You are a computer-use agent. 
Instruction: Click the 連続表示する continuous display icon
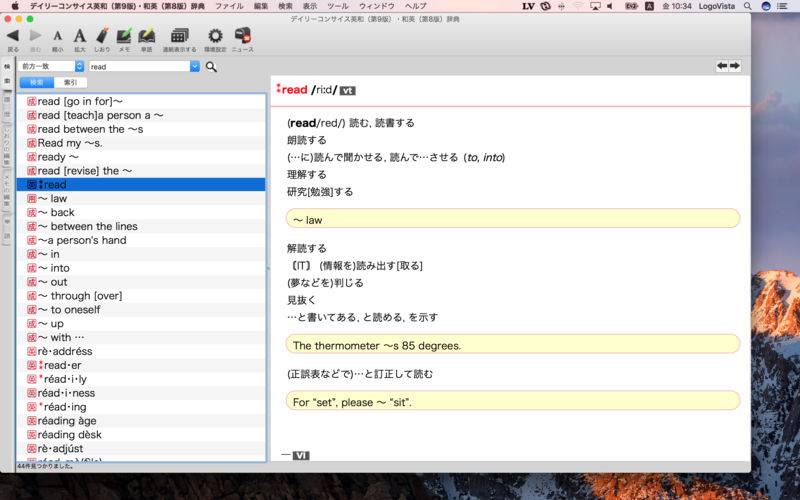[x=180, y=36]
